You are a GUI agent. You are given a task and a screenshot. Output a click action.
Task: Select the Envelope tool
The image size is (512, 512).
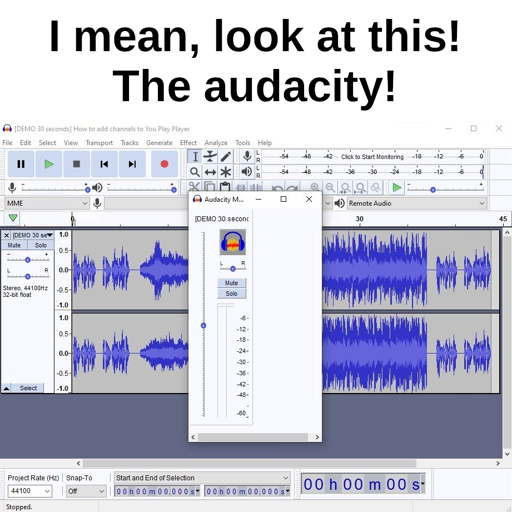tap(210, 156)
